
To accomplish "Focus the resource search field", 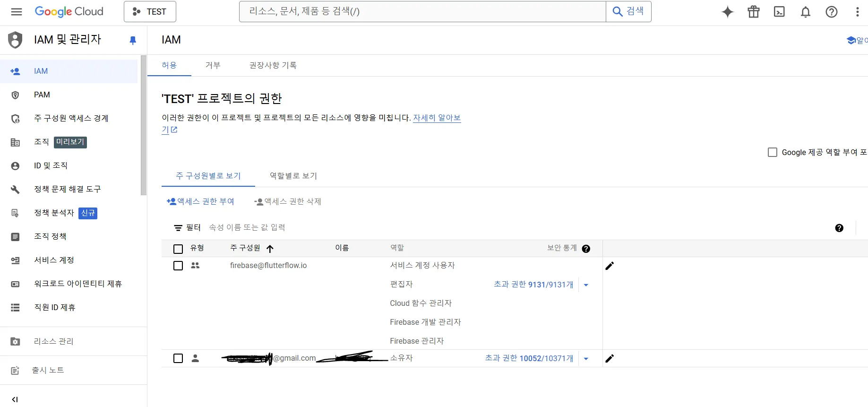I will (x=422, y=11).
